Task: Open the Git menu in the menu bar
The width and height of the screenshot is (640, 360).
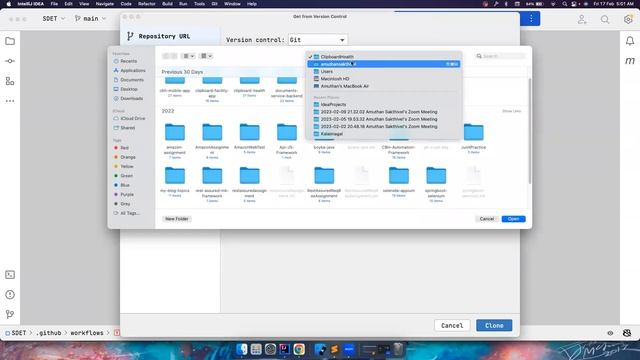Action: (x=214, y=4)
